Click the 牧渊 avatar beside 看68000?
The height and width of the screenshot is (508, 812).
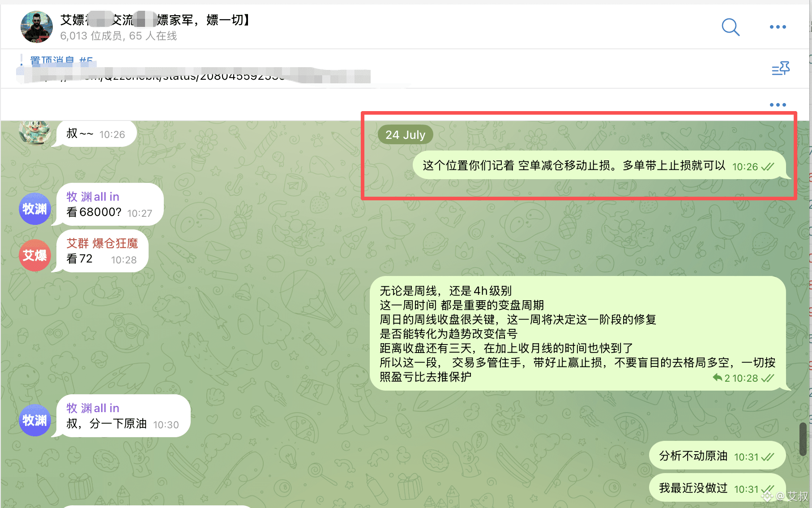coord(35,209)
